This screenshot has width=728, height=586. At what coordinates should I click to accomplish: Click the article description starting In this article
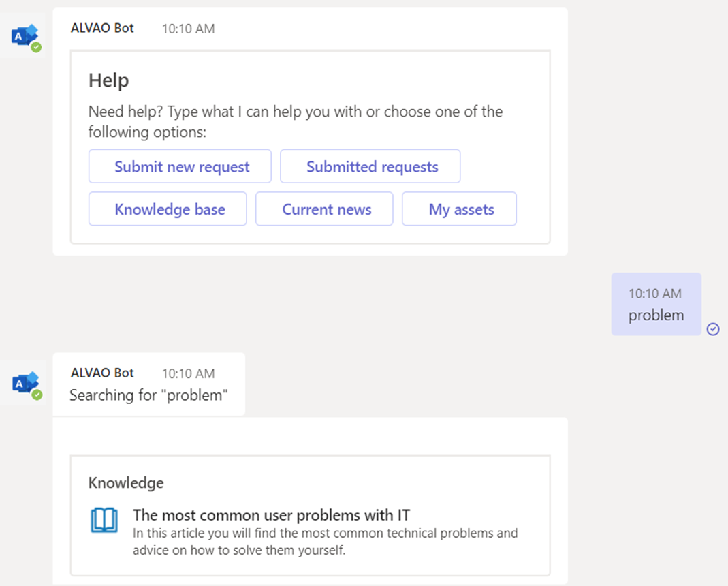(325, 541)
